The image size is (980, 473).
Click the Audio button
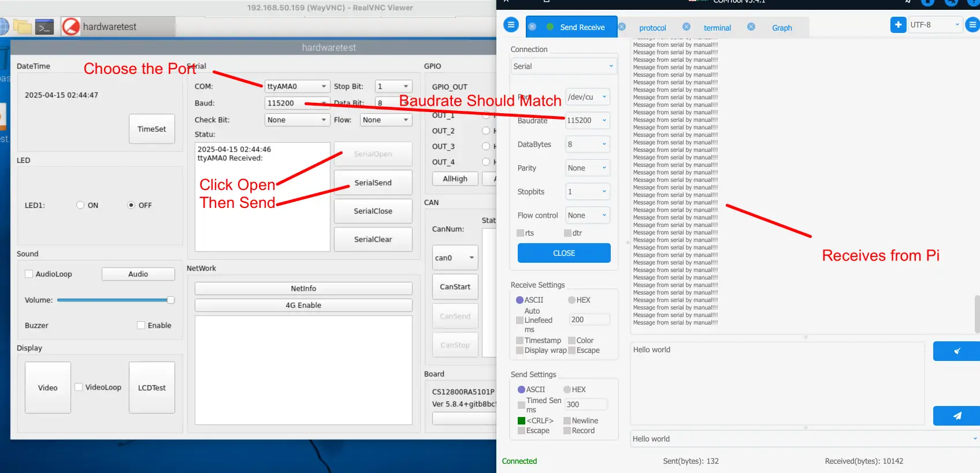point(138,274)
